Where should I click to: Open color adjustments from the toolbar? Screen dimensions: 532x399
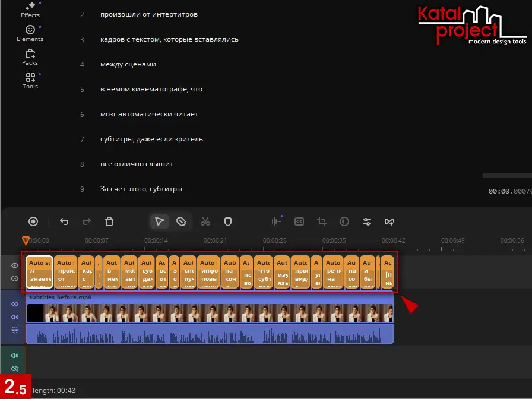344,221
